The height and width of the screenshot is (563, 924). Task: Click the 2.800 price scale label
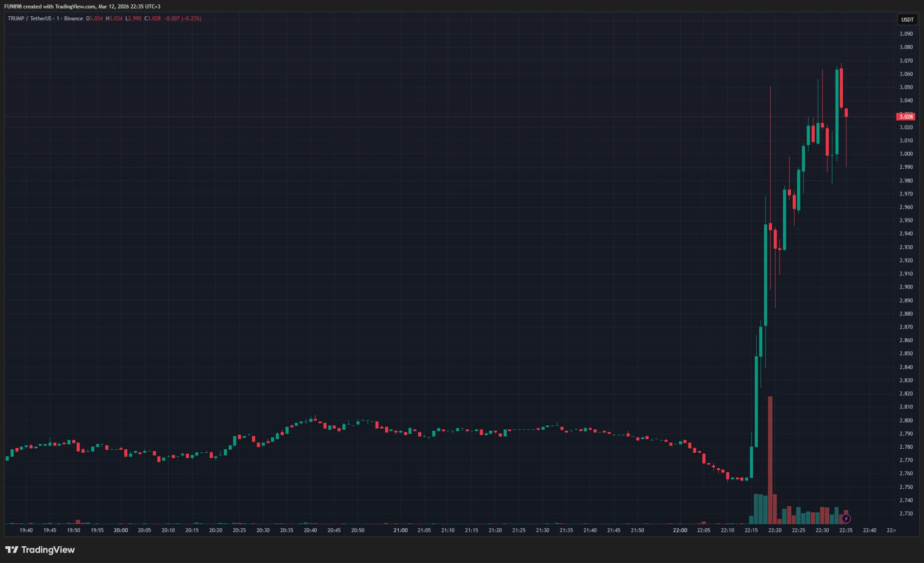(x=906, y=420)
